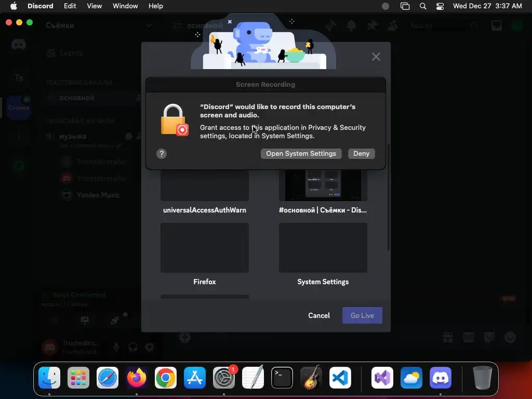The image size is (532, 399).
Task: Open System Settings Dock icon
Action: point(224,378)
